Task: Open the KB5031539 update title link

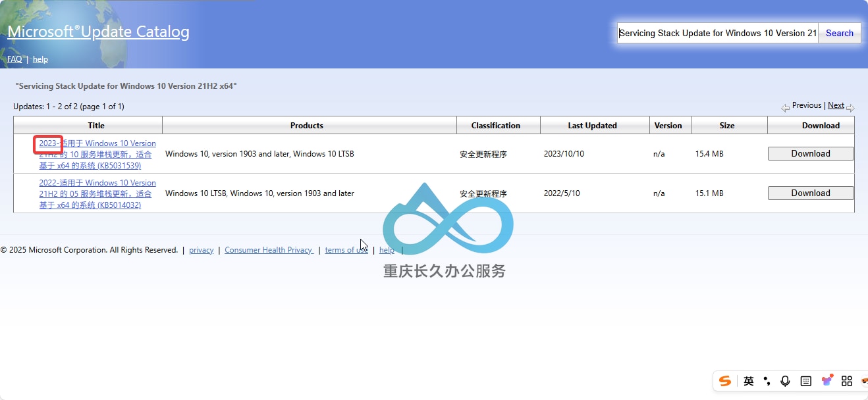Action: 97,154
